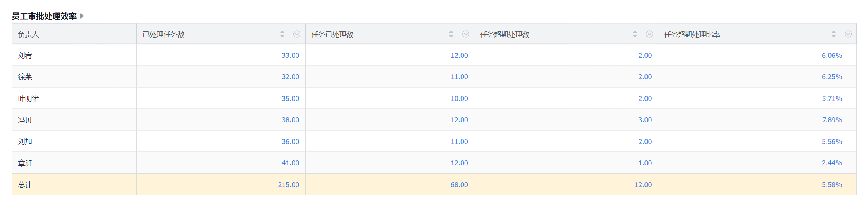The width and height of the screenshot is (868, 219).
Task: Click 6.06% ratio for 刘宥
Action: click(832, 56)
